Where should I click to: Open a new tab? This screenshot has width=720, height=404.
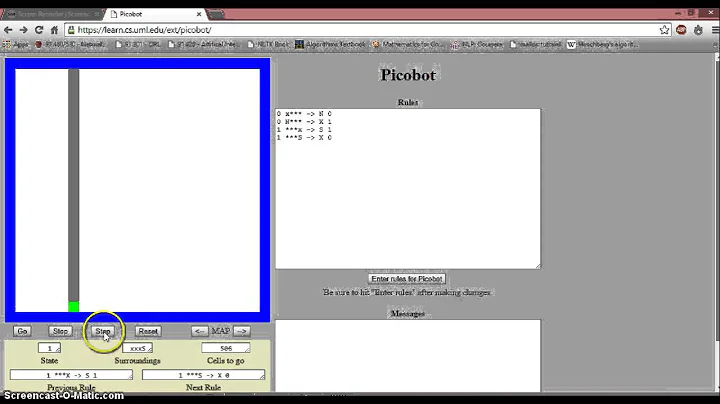[x=216, y=14]
